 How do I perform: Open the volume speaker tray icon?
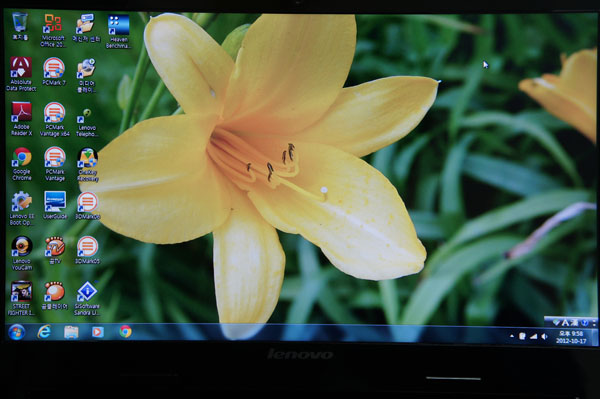(x=545, y=337)
